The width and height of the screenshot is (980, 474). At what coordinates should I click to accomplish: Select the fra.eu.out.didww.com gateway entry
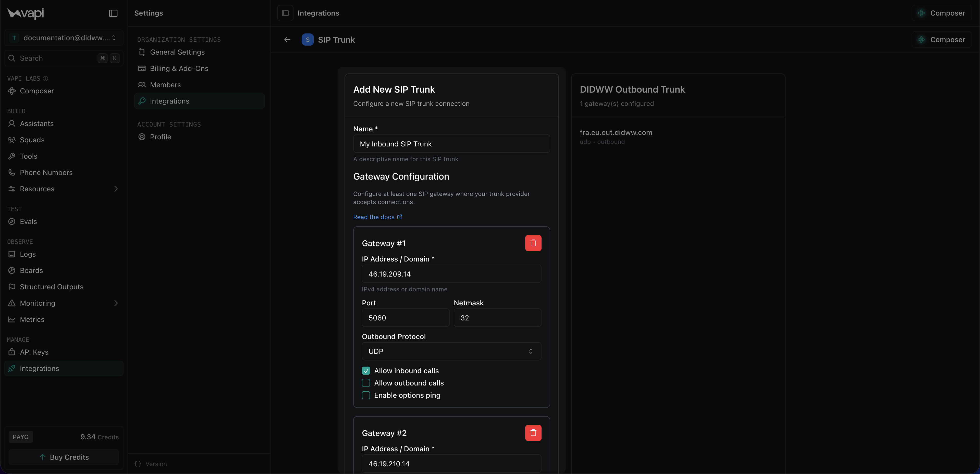click(x=616, y=136)
